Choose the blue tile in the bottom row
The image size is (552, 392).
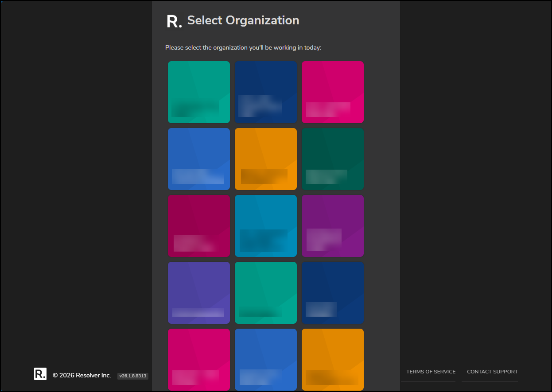[266, 360]
